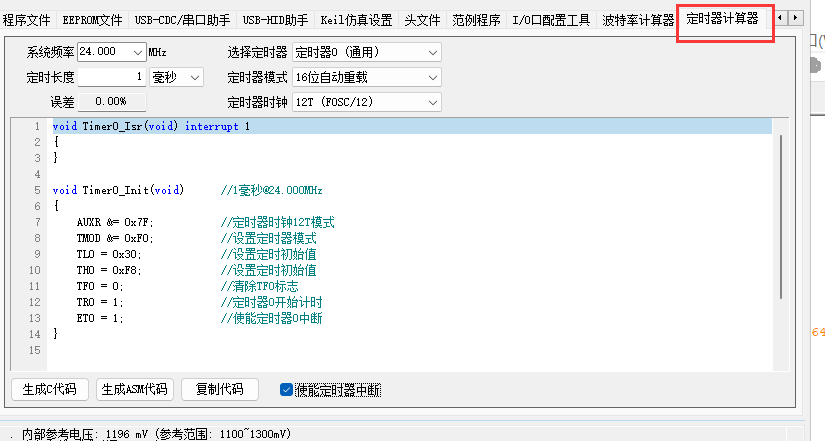Click the TF0 = 0; code line
825x441 pixels.
pyautogui.click(x=100, y=286)
